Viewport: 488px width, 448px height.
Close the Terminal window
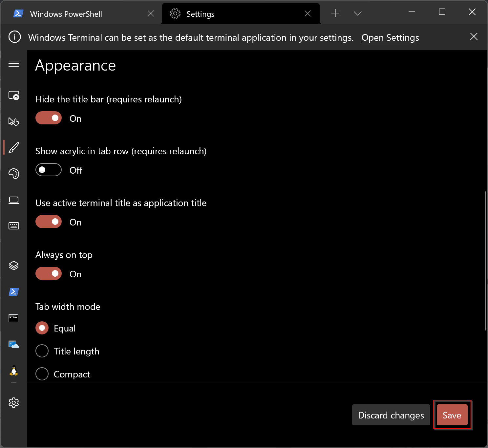click(472, 12)
